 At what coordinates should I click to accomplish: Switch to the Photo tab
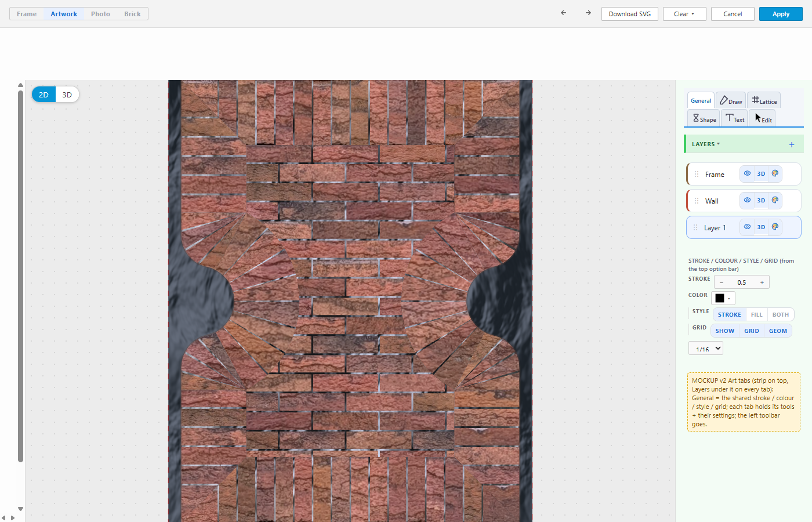[100, 14]
